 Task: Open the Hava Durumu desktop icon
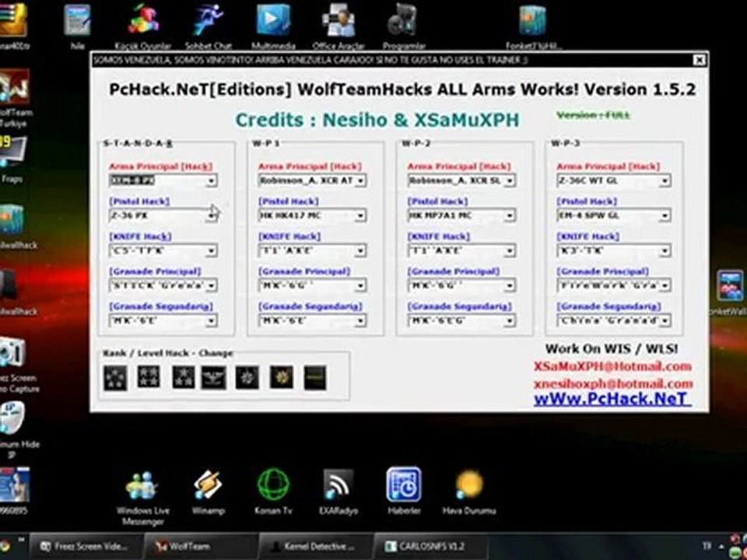pos(469,492)
